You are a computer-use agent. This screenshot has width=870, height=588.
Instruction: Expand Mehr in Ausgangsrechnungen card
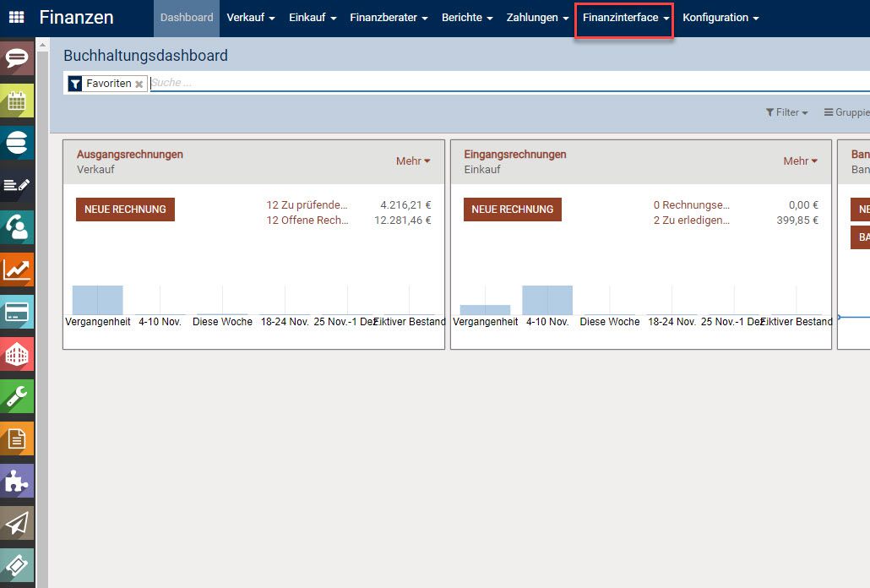pyautogui.click(x=413, y=161)
